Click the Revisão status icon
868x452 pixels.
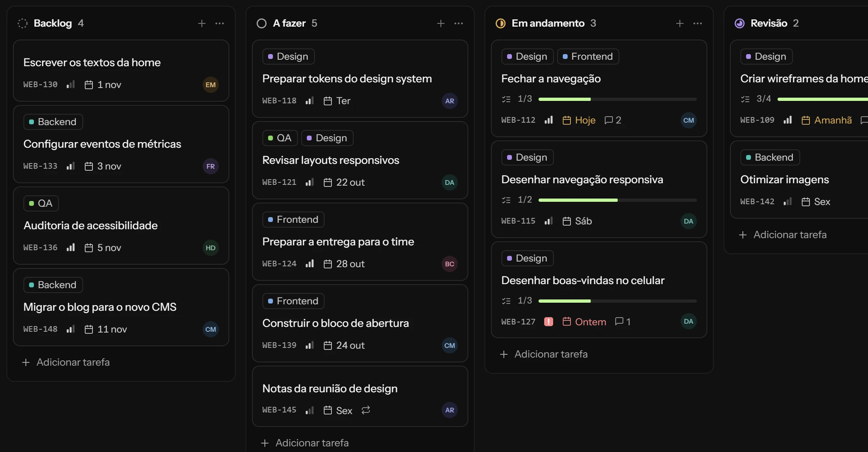click(x=740, y=23)
